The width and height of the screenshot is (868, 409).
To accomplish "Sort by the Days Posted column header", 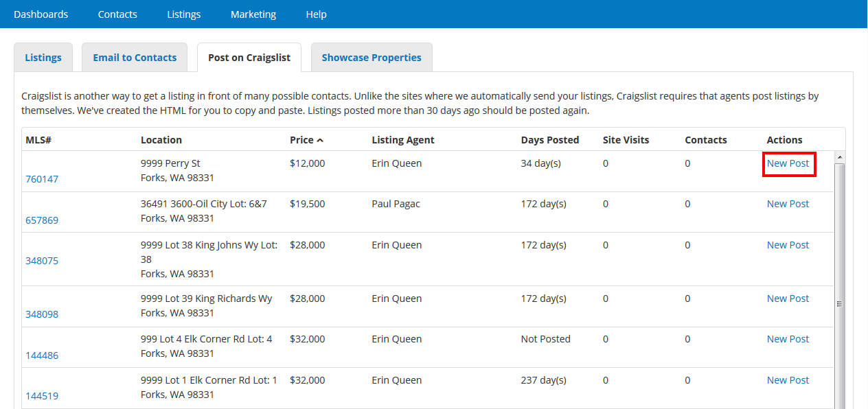I will [550, 140].
